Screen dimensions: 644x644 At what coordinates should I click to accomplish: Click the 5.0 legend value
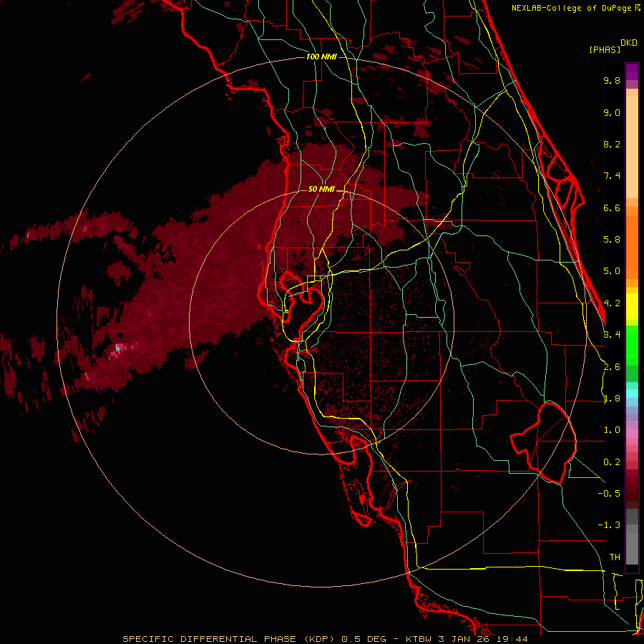[612, 271]
